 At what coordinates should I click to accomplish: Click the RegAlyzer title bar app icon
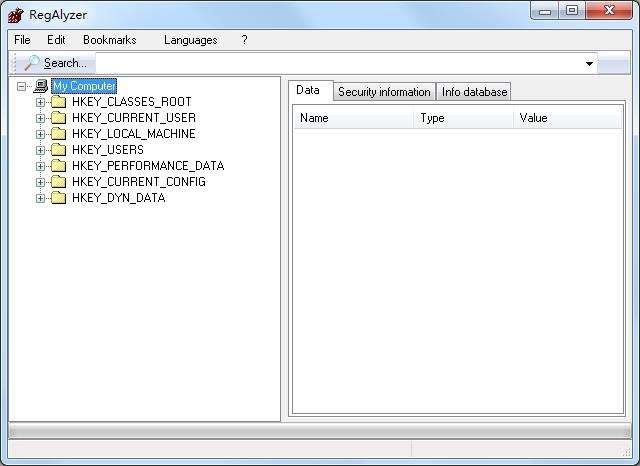coord(16,15)
